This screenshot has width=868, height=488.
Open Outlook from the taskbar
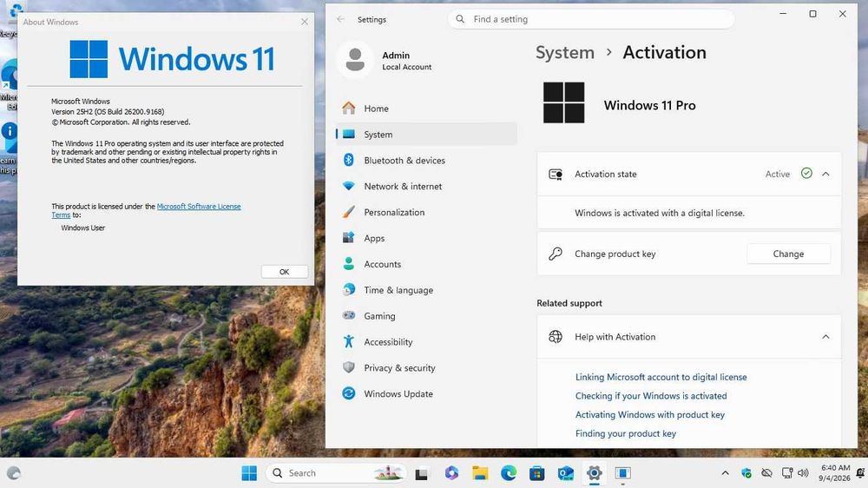[x=566, y=473]
